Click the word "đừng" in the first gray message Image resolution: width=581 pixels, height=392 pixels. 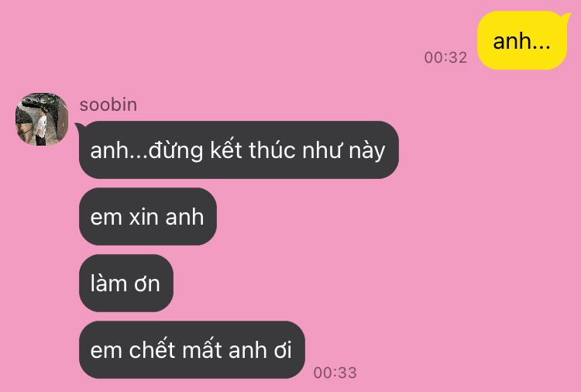(x=176, y=151)
